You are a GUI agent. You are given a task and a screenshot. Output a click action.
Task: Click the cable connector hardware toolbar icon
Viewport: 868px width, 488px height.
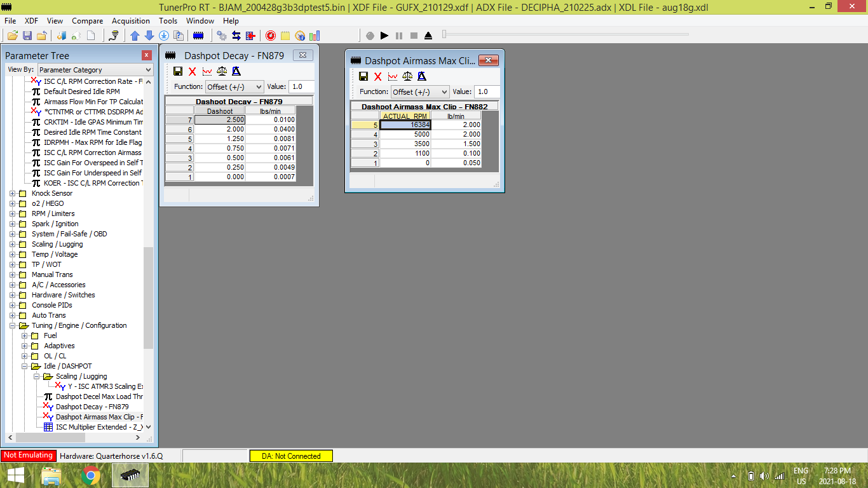click(x=112, y=36)
